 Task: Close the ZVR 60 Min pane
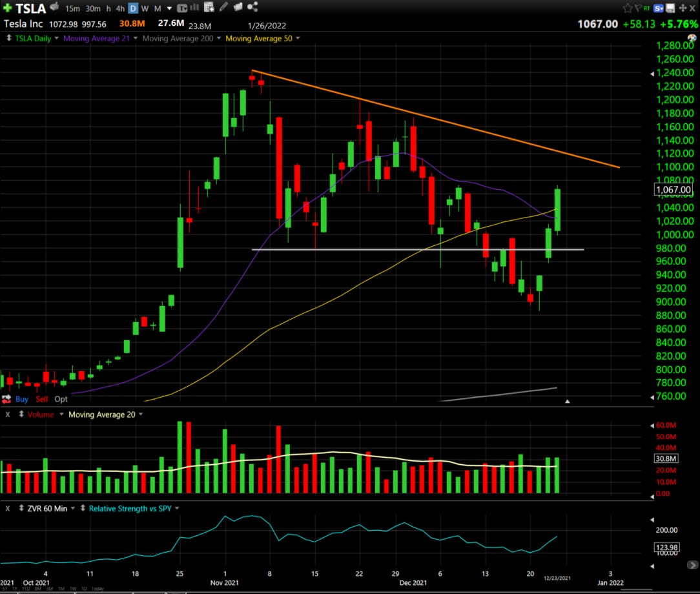pos(8,509)
